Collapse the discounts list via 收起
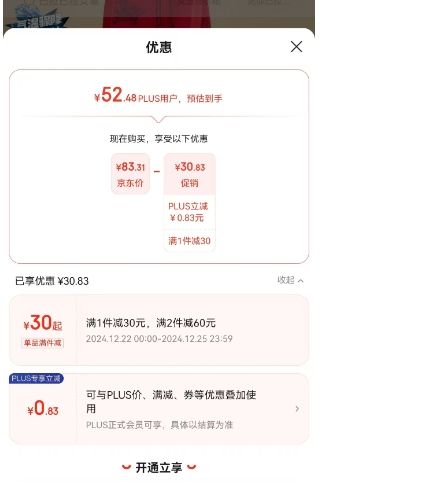Image resolution: width=436 pixels, height=482 pixels. click(290, 280)
